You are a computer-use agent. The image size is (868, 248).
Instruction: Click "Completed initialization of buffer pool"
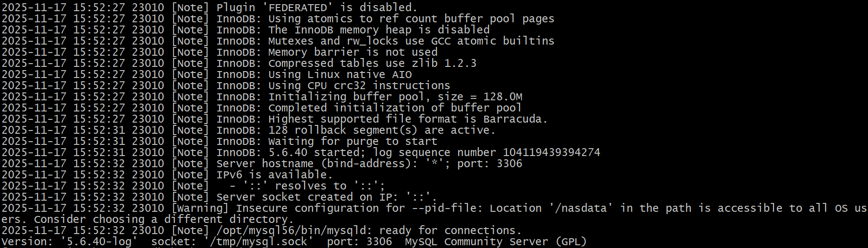click(x=395, y=108)
